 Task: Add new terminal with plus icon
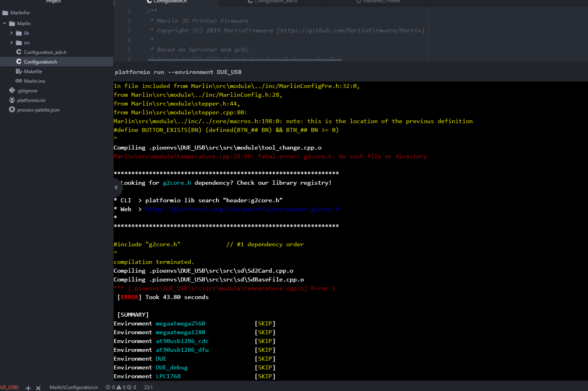click(28, 388)
